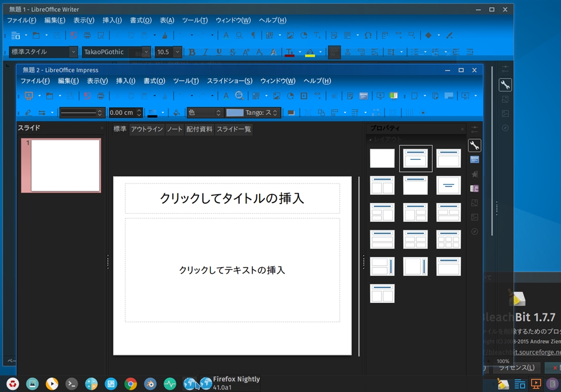Select blank slide layout
Image resolution: width=561 pixels, height=392 pixels.
click(x=382, y=158)
